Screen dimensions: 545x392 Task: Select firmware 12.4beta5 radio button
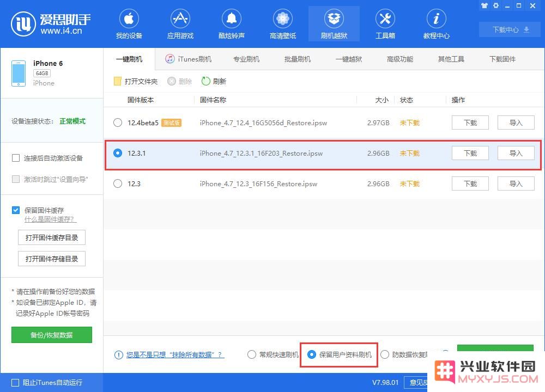point(118,122)
